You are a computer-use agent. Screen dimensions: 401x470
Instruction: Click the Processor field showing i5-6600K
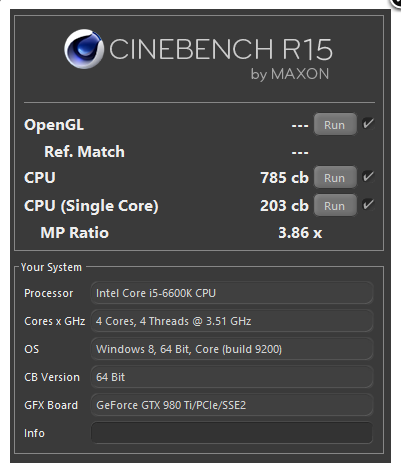[x=232, y=293]
